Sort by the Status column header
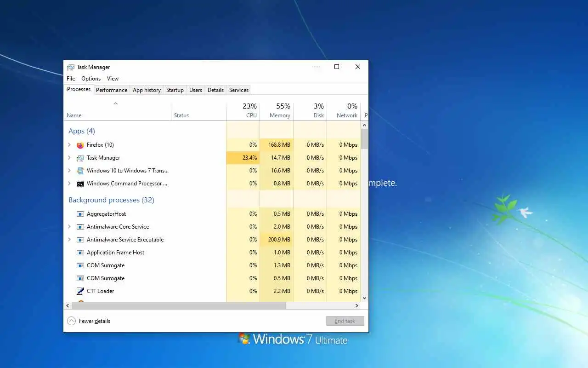The height and width of the screenshot is (368, 588). coord(198,110)
